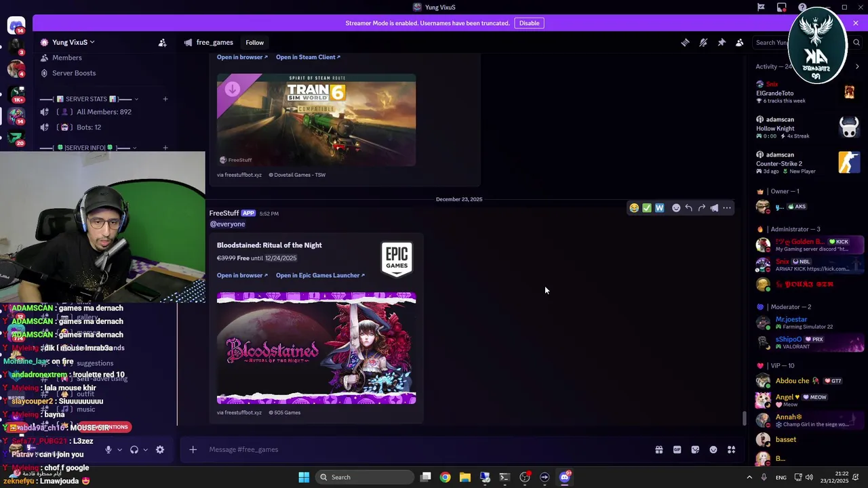Click Epic Games logo thumbnail
Viewport: 868px width, 488px height.
pos(397,260)
